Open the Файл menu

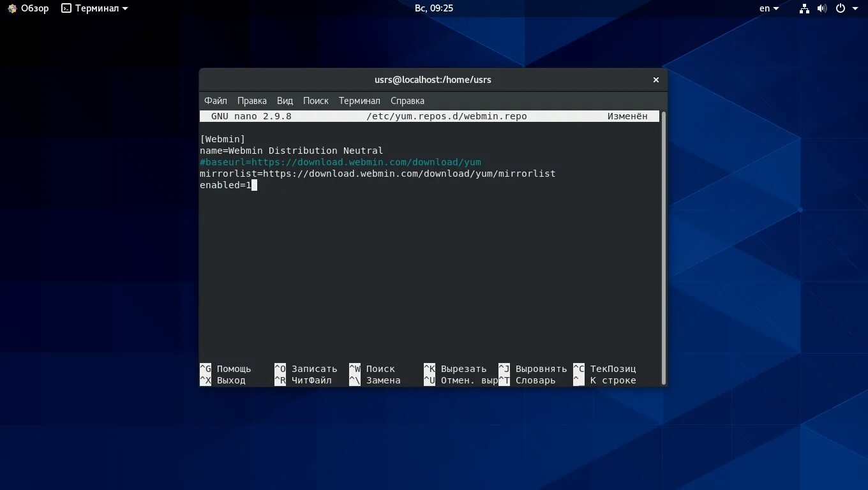pos(216,101)
